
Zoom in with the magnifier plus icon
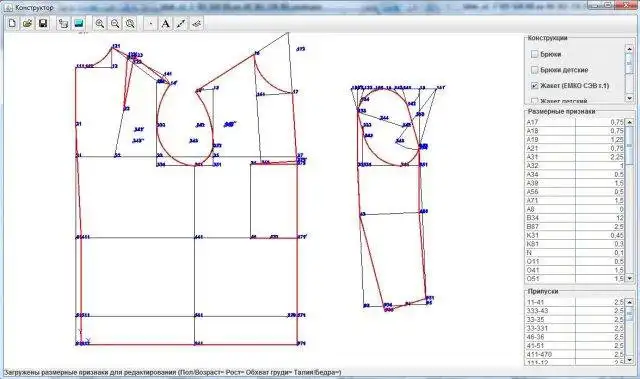(100, 23)
